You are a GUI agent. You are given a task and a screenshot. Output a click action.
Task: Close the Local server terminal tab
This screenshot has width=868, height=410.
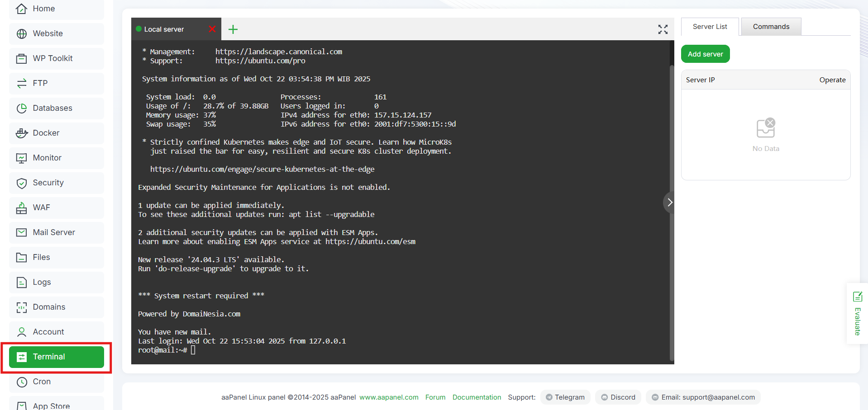212,29
